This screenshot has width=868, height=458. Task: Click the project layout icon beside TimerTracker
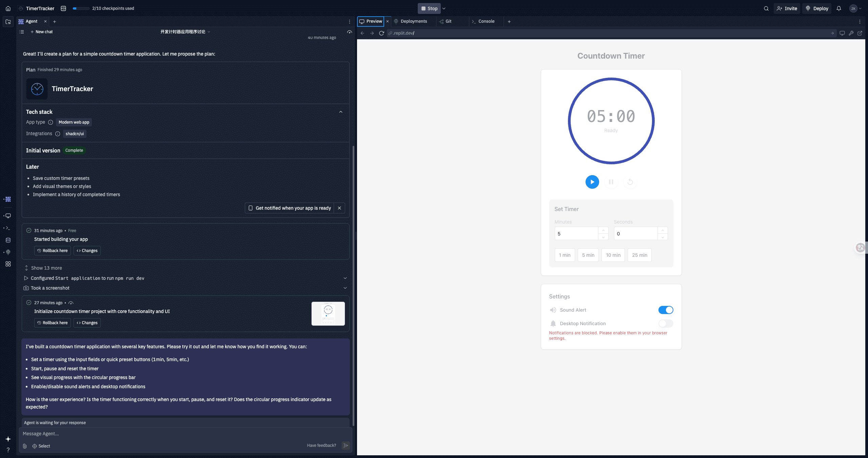[63, 8]
